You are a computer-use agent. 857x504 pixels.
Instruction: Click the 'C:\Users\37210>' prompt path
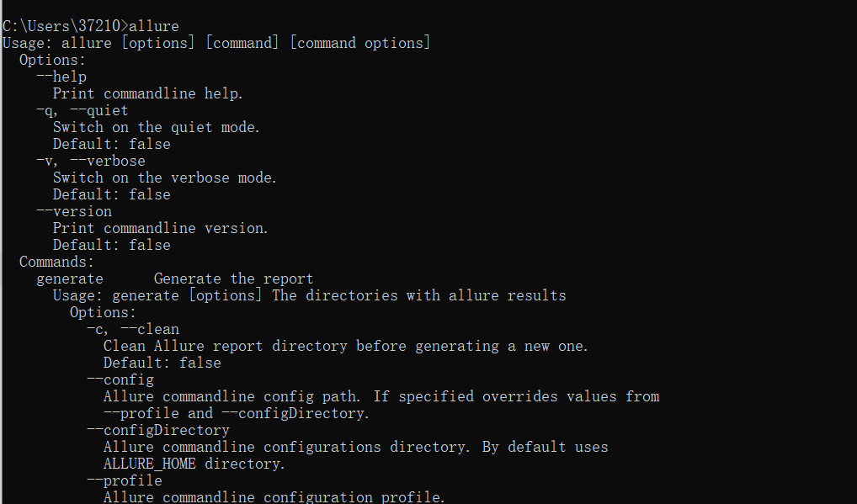tap(65, 26)
